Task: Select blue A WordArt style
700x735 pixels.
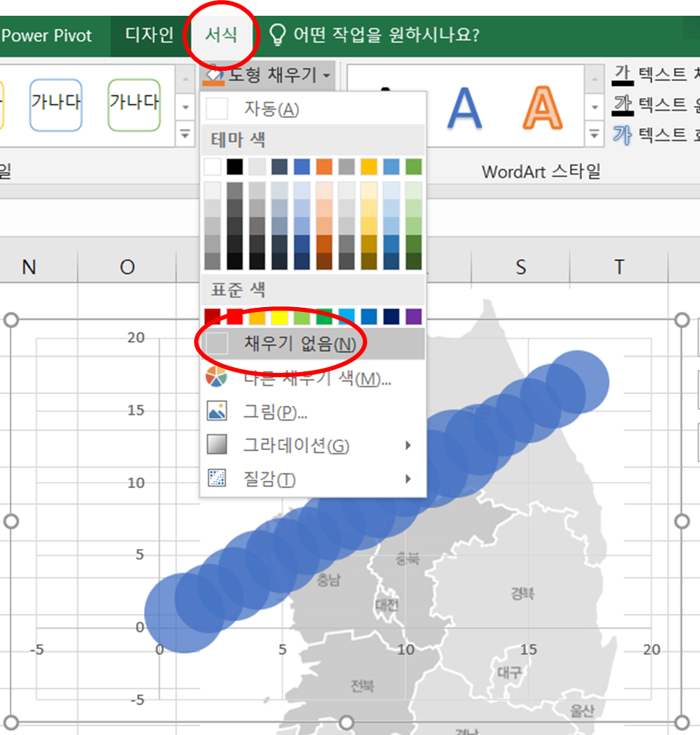Action: click(x=465, y=108)
